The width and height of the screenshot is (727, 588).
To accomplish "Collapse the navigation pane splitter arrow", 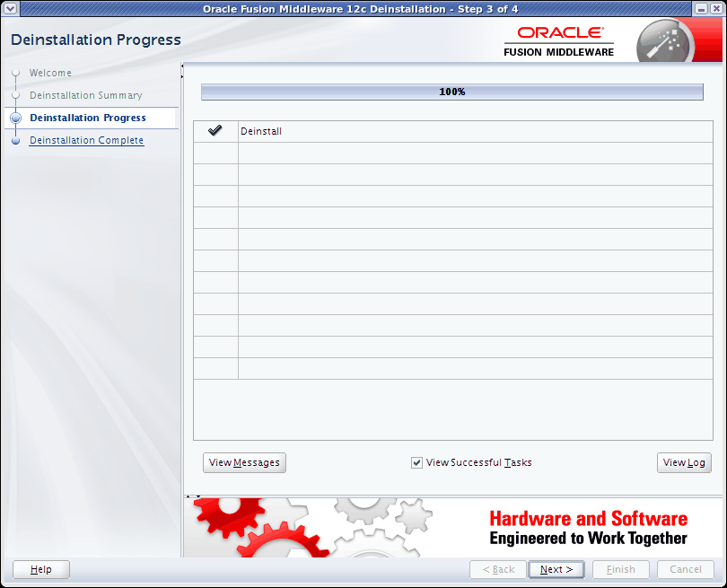I will (181, 66).
